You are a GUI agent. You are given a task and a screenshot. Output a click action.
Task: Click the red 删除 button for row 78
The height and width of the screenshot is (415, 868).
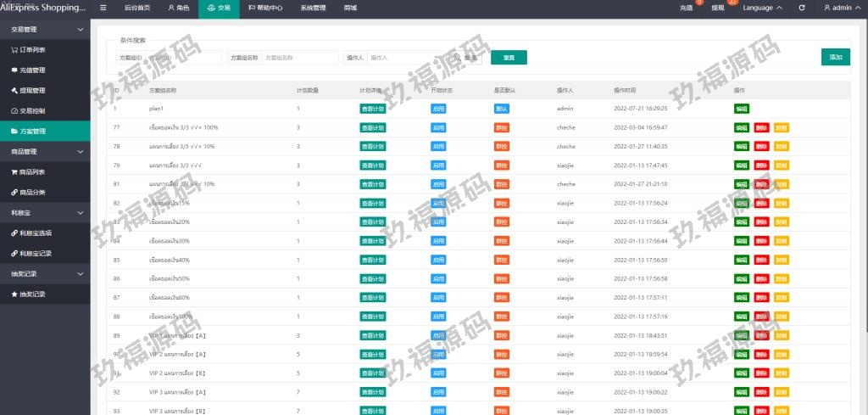[x=761, y=146]
